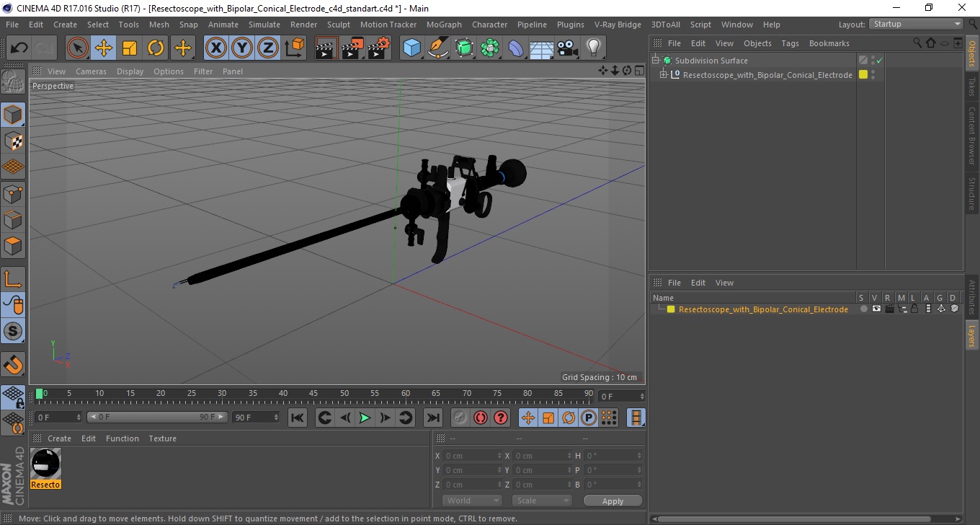The width and height of the screenshot is (980, 525).
Task: Open the Sculpt menu
Action: [339, 25]
